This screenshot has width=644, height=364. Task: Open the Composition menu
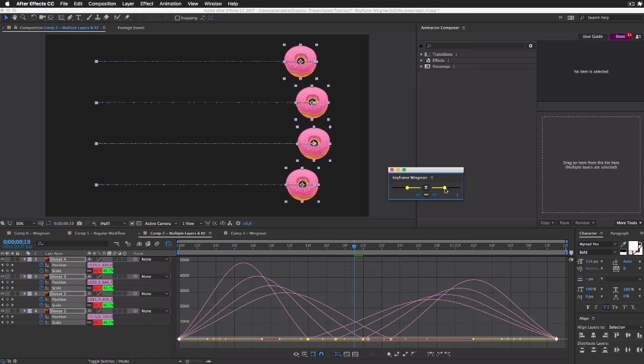click(x=102, y=4)
